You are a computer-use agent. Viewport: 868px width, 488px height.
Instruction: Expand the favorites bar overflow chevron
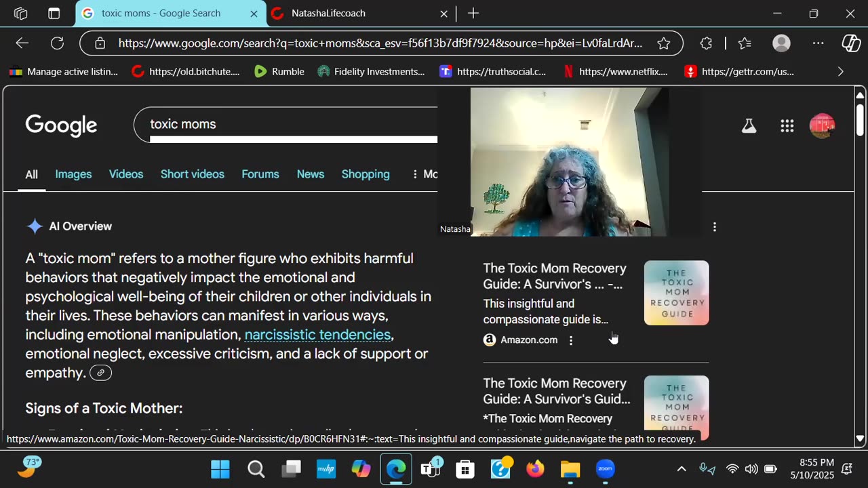tap(841, 71)
